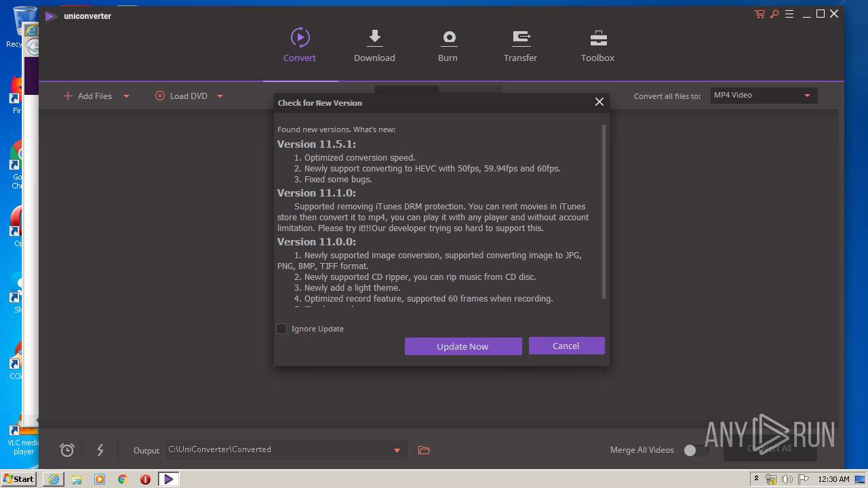Viewport: 868px width, 488px height.
Task: Close the Check for New Version dialog
Action: pyautogui.click(x=599, y=102)
